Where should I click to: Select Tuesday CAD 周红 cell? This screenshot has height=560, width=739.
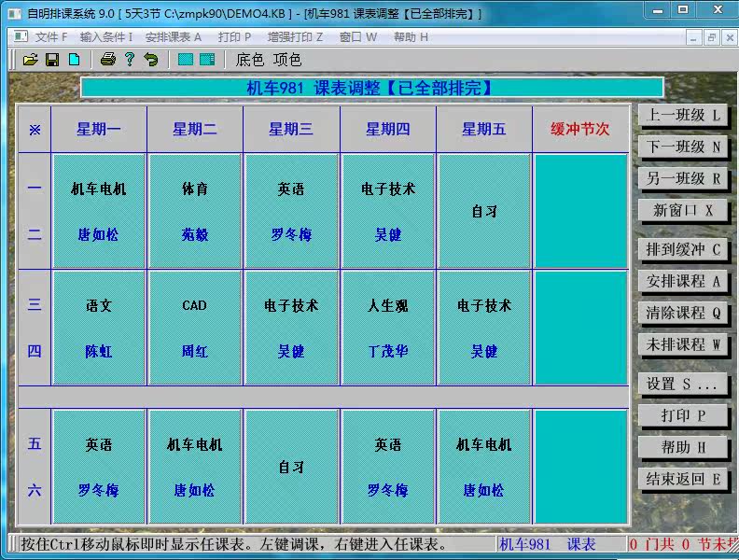pos(195,328)
